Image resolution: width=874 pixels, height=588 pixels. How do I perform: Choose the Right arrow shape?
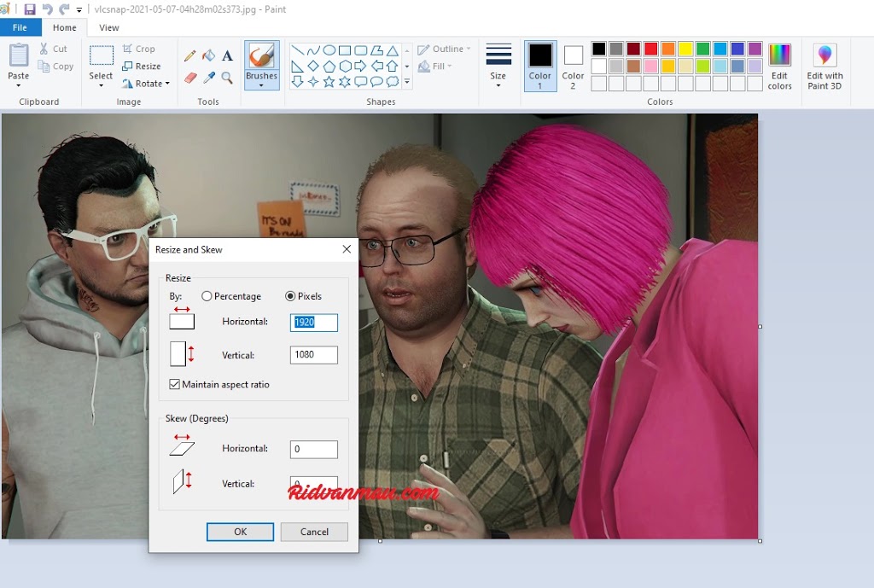pyautogui.click(x=360, y=67)
